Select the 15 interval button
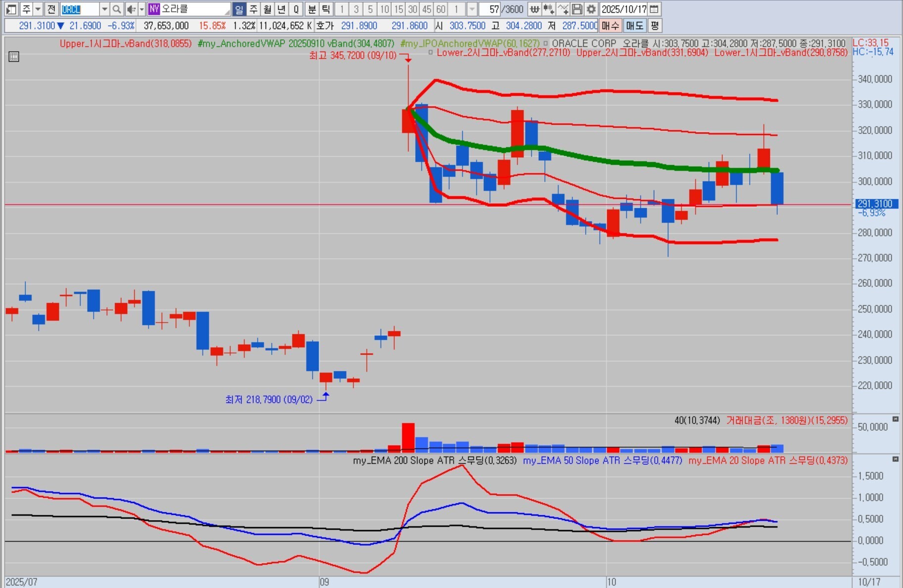The image size is (903, 588). coord(398,9)
